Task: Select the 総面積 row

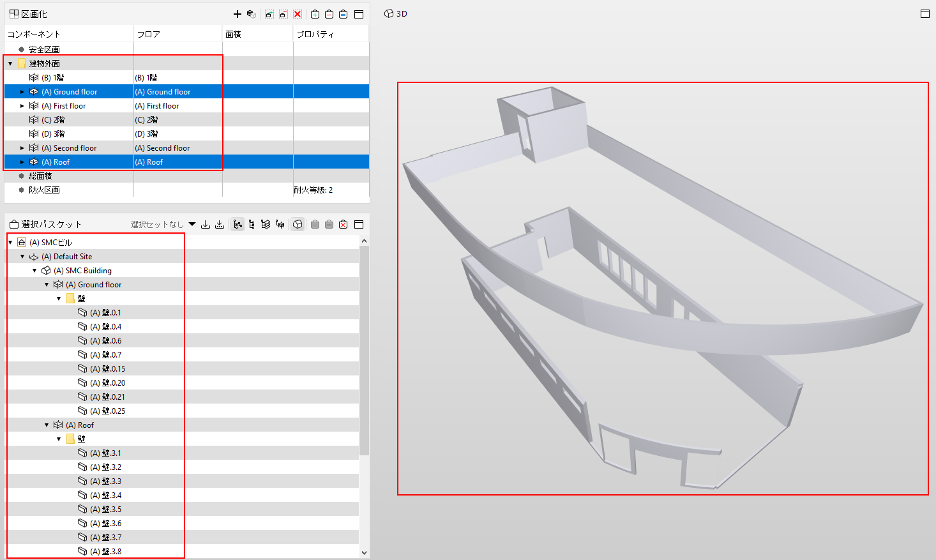Action: pos(186,176)
